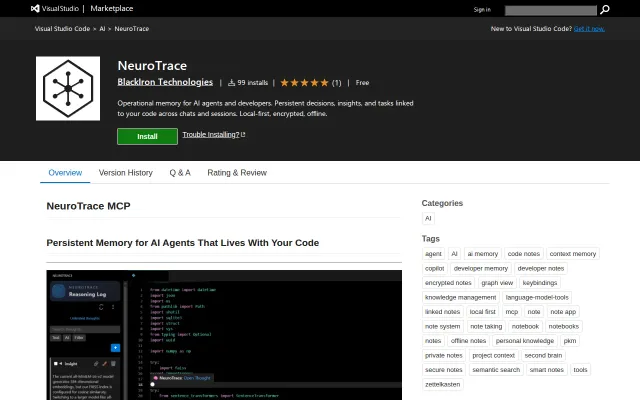Click the personal knowledge tag
Screen dimensions: 640x400
[525, 341]
